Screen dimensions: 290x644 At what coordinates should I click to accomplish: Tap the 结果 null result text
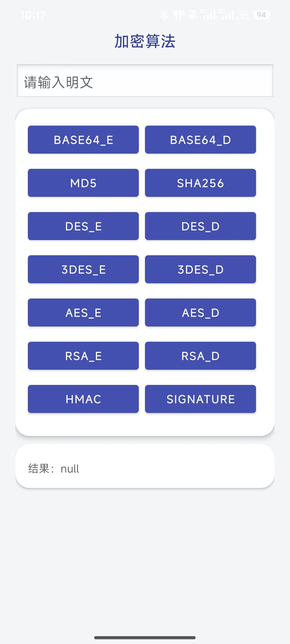(53, 469)
